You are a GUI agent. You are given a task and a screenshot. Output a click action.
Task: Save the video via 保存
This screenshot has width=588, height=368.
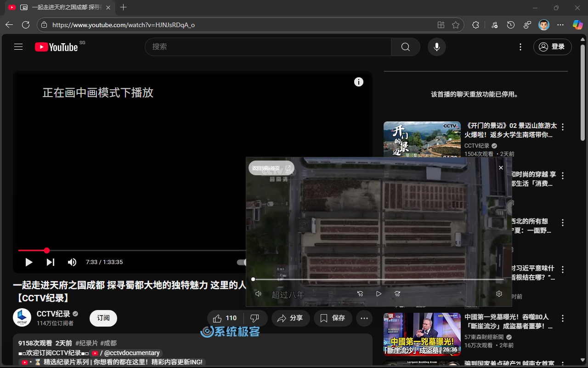tap(333, 318)
